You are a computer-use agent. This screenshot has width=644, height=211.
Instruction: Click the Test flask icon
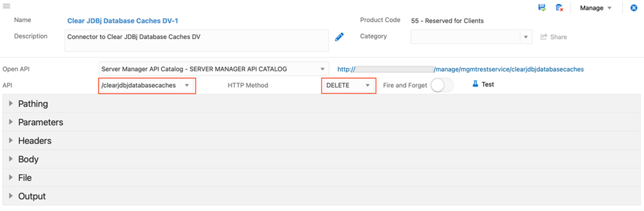pos(476,84)
